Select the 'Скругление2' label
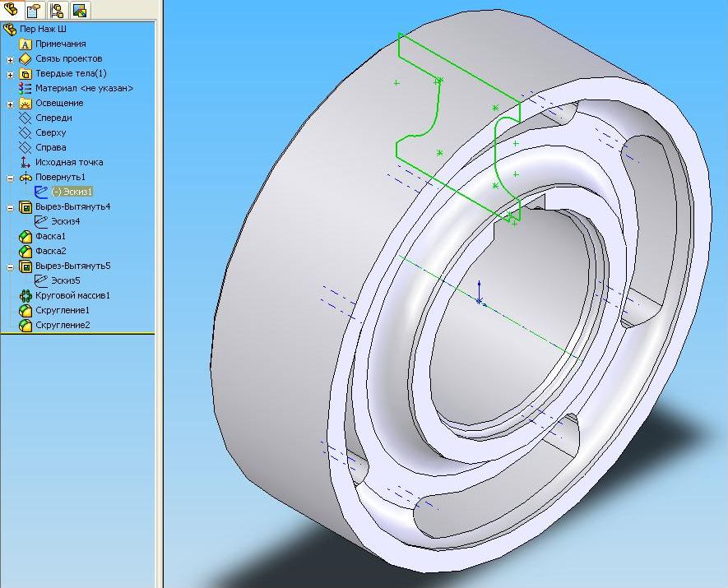Screen dimensions: 728x588 [63, 326]
